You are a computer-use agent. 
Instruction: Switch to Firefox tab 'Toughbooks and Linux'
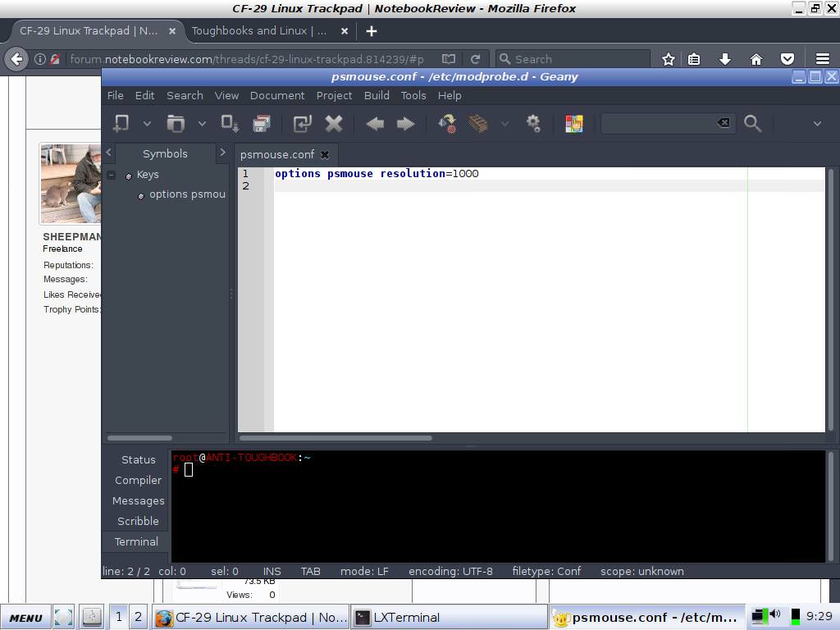click(x=259, y=31)
